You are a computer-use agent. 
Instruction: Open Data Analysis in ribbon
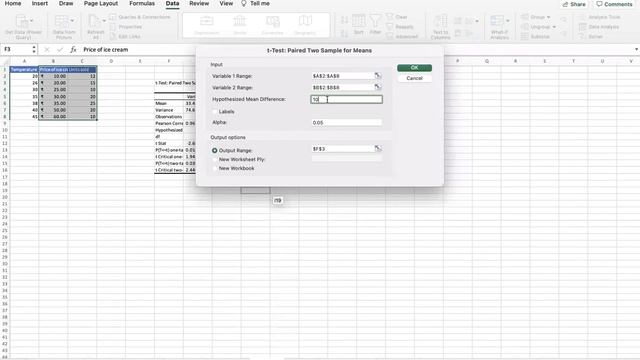pos(599,27)
